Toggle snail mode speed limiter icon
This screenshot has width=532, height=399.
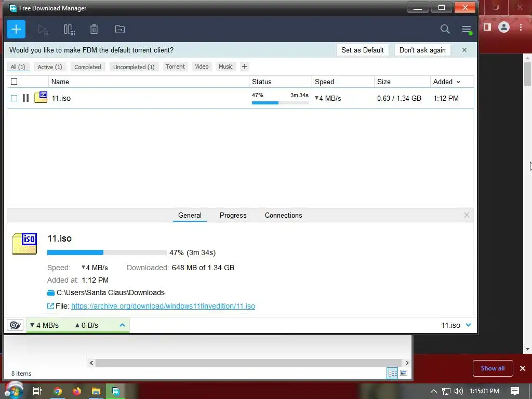point(15,325)
